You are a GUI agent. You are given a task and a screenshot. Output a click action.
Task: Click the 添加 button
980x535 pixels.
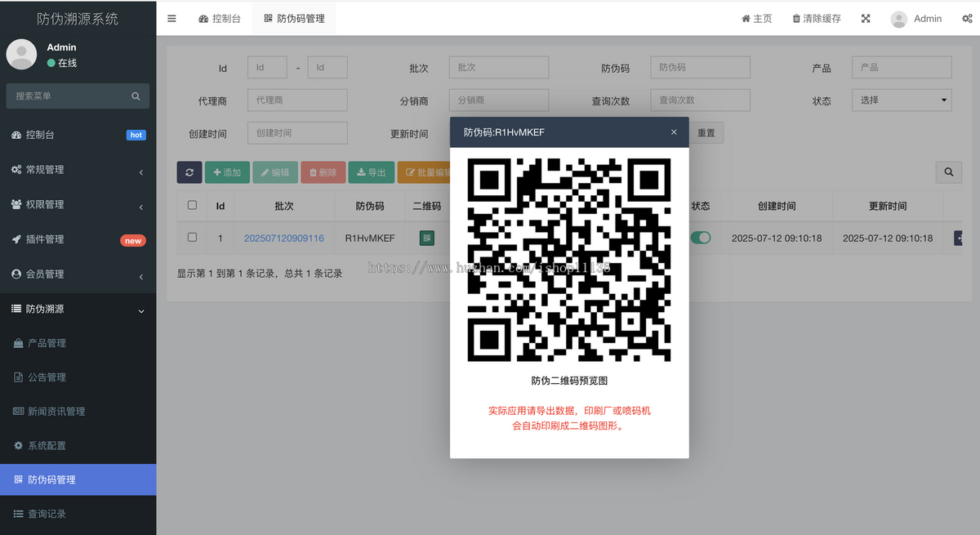tap(227, 172)
